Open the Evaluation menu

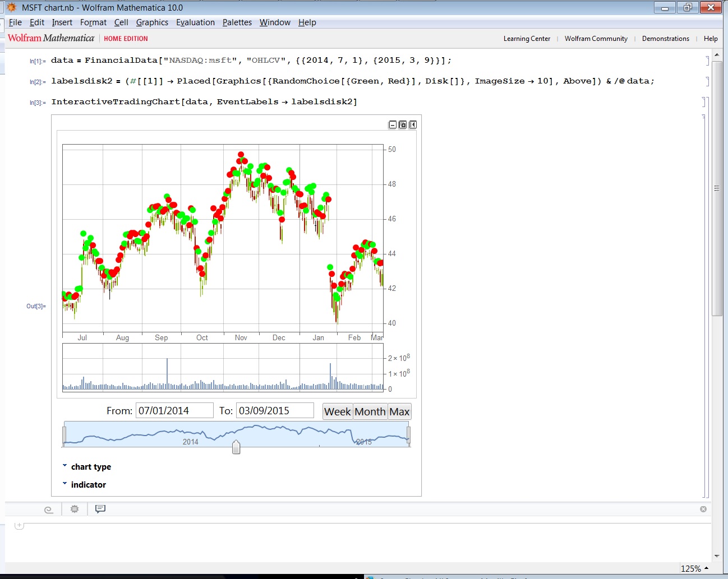pos(195,22)
